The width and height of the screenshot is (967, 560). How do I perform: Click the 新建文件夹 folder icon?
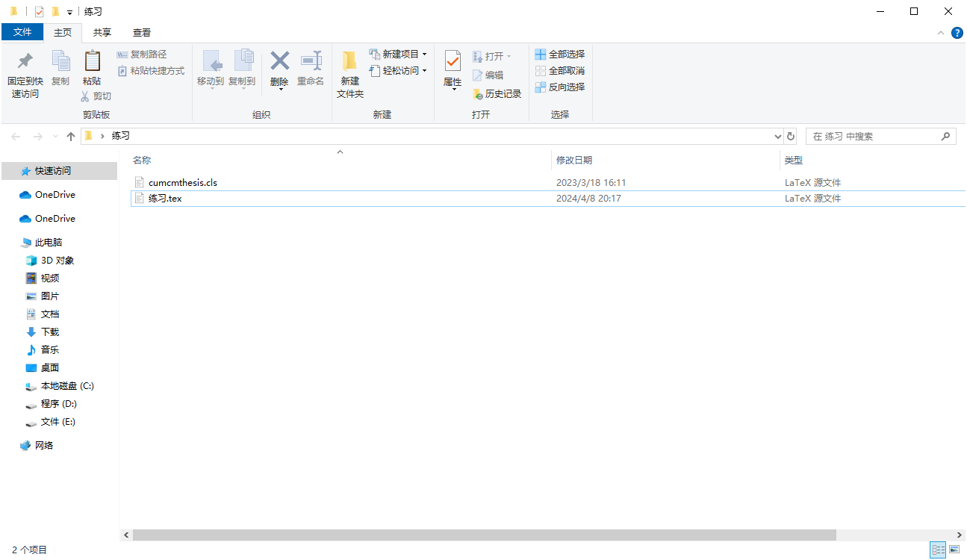pyautogui.click(x=349, y=61)
